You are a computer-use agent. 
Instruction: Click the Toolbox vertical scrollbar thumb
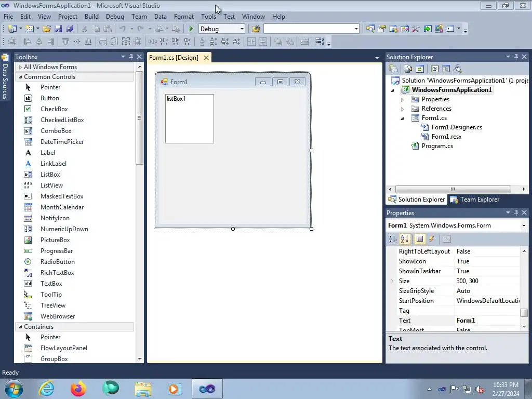[x=139, y=118]
